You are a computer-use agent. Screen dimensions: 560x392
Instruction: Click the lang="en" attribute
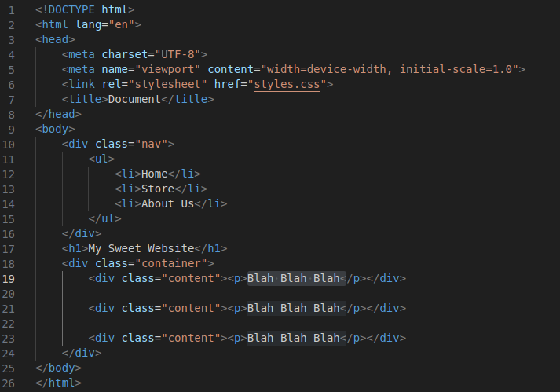pyautogui.click(x=105, y=24)
